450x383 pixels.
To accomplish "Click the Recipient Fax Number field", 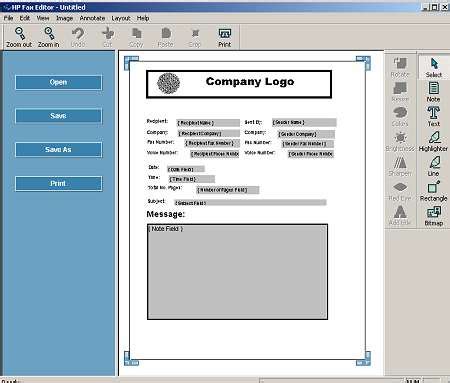I will (x=212, y=143).
